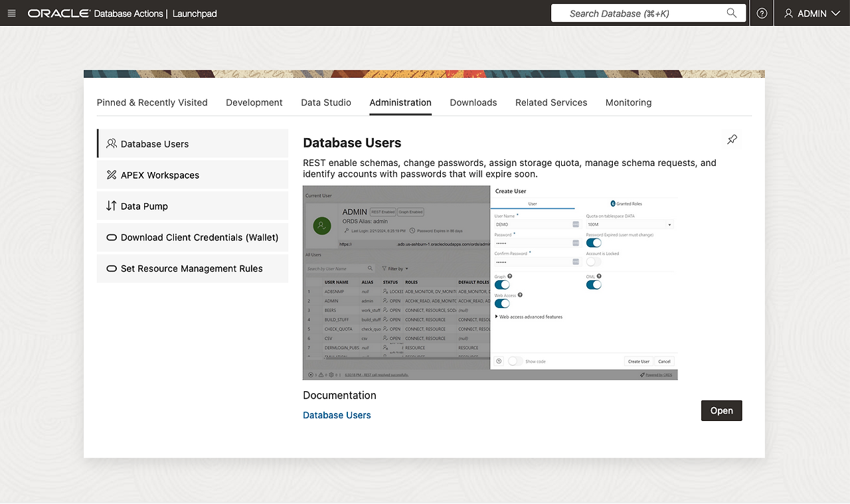This screenshot has height=504, width=850.
Task: Expand the ADMIN user dropdown chevron
Action: tap(835, 13)
